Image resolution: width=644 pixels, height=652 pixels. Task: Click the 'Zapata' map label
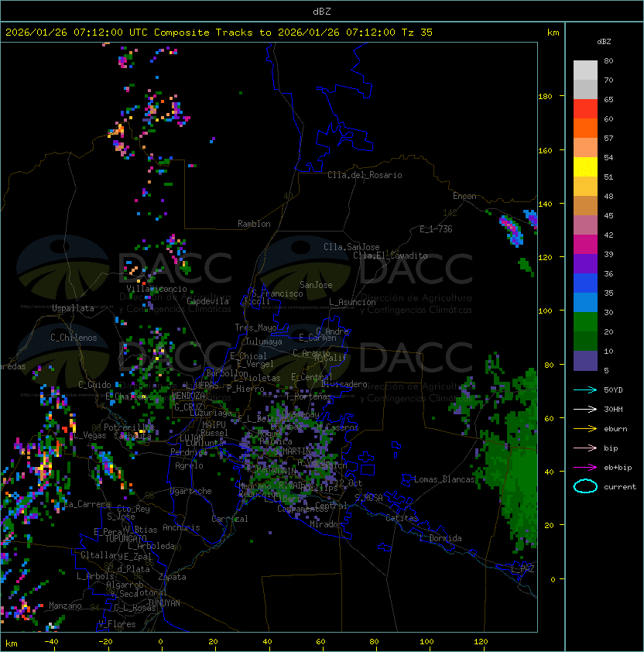pyautogui.click(x=172, y=577)
